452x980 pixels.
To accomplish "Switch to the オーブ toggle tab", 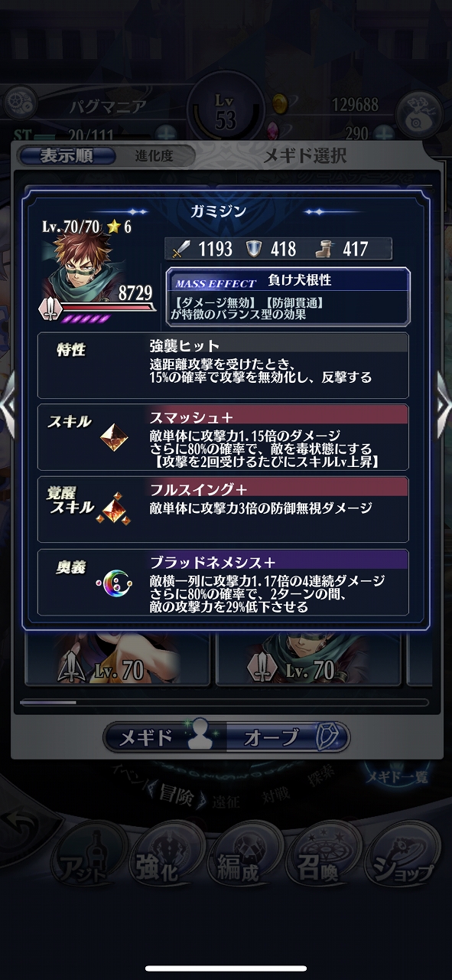I will [x=288, y=737].
